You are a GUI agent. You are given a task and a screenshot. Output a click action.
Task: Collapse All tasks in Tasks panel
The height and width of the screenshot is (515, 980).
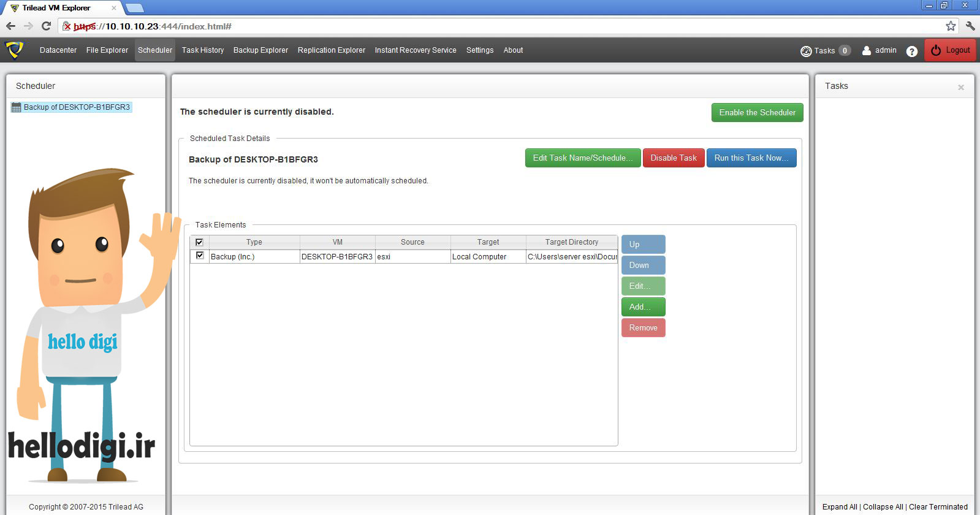tap(883, 507)
